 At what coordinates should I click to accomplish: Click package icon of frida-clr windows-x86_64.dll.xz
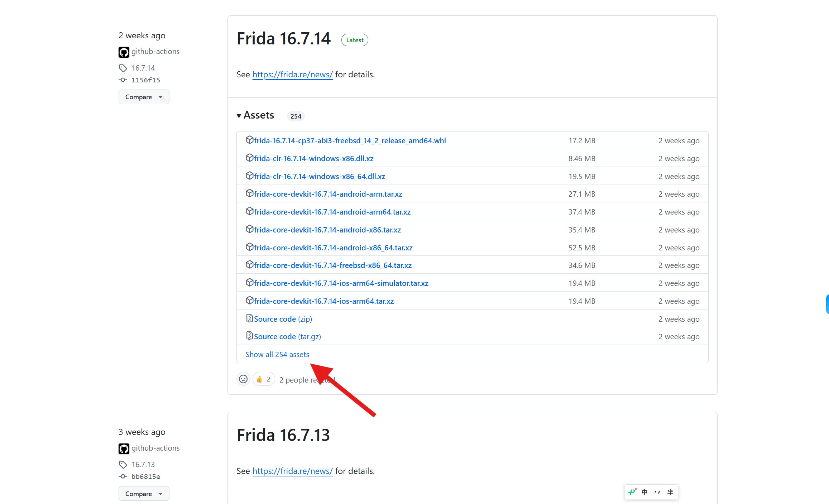click(x=249, y=176)
